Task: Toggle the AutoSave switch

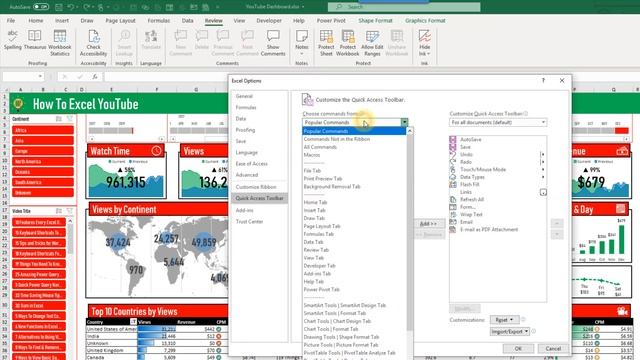Action: pyautogui.click(x=41, y=7)
